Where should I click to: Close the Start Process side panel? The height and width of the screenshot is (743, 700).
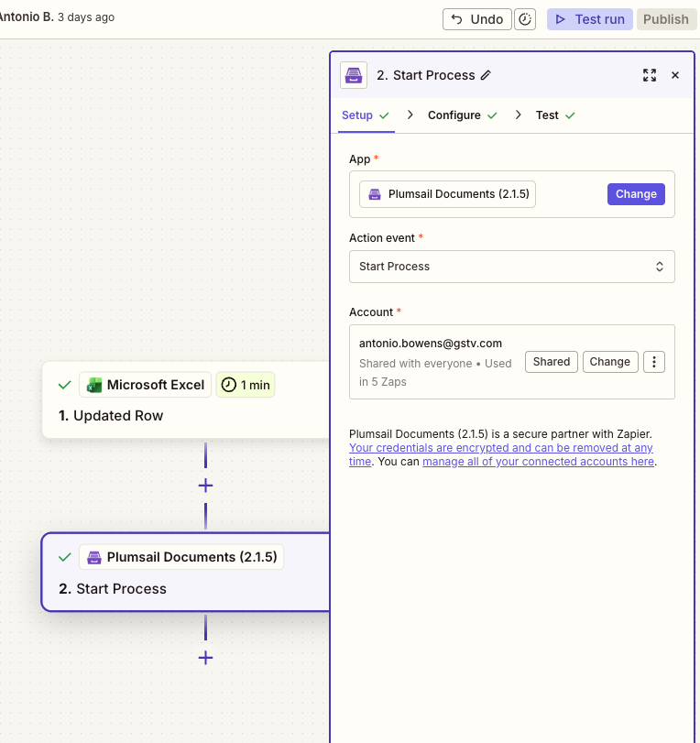(675, 75)
